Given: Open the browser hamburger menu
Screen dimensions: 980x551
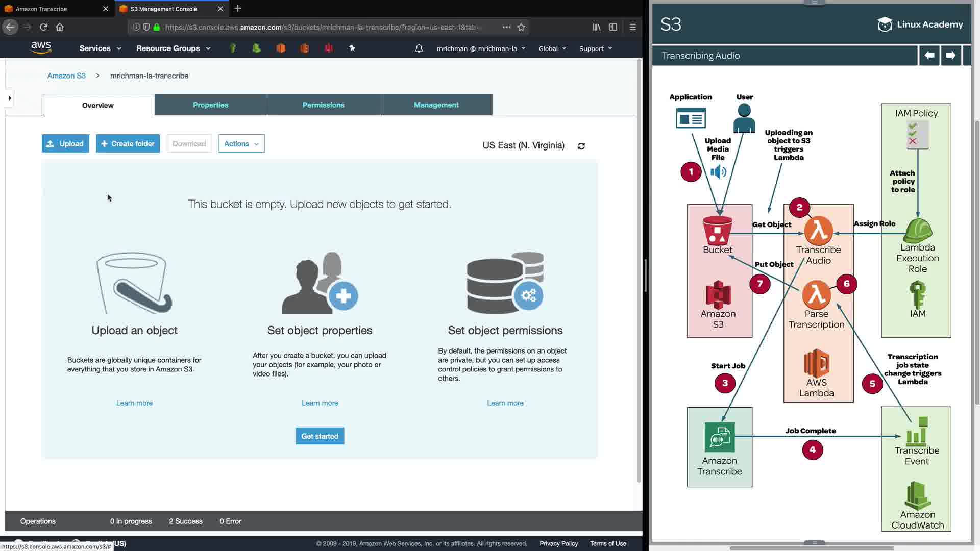Looking at the screenshot, I should [632, 27].
